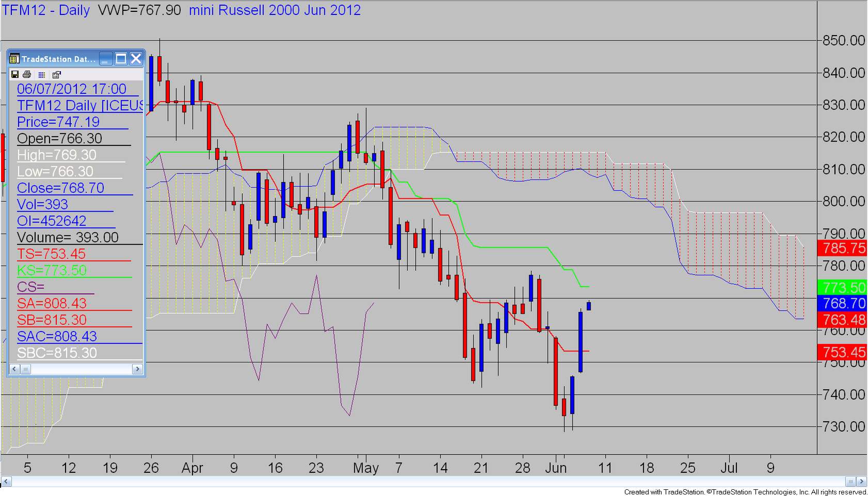Click the TFM12 - Daily chart title
The width and height of the screenshot is (868, 496).
[46, 10]
